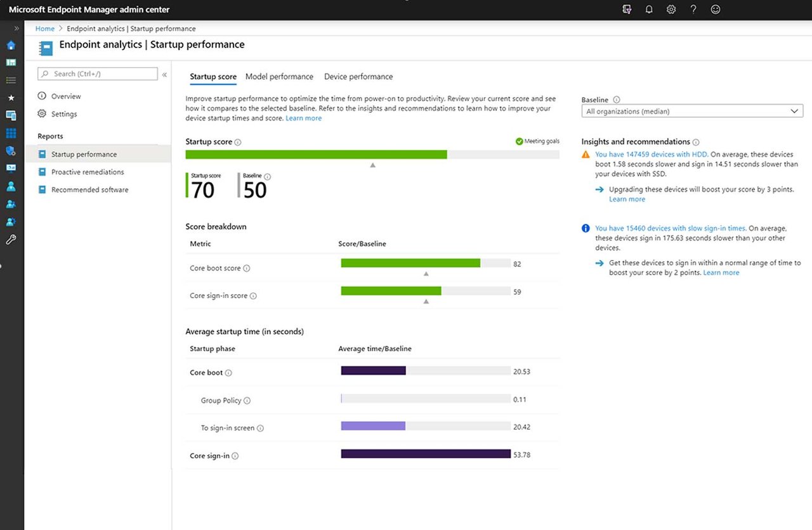Screen dimensions: 812x530
Task: Open Endpoint security shield icon
Action: (11, 151)
